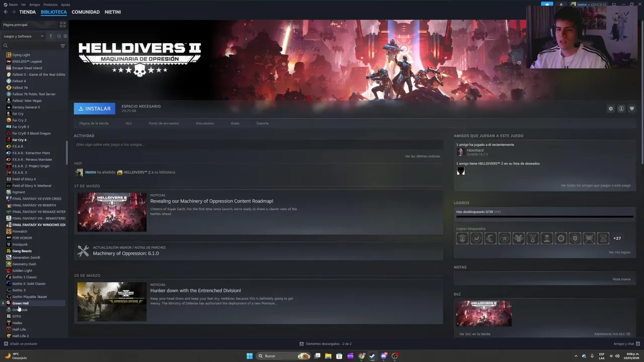Open the Productos menu
The width and height of the screenshot is (644, 362).
click(50, 5)
